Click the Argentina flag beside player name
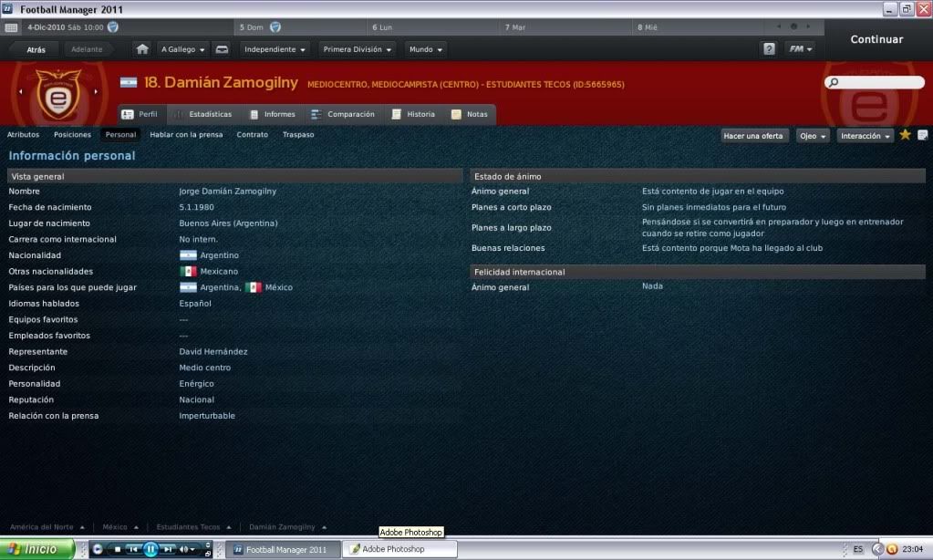 [129, 83]
